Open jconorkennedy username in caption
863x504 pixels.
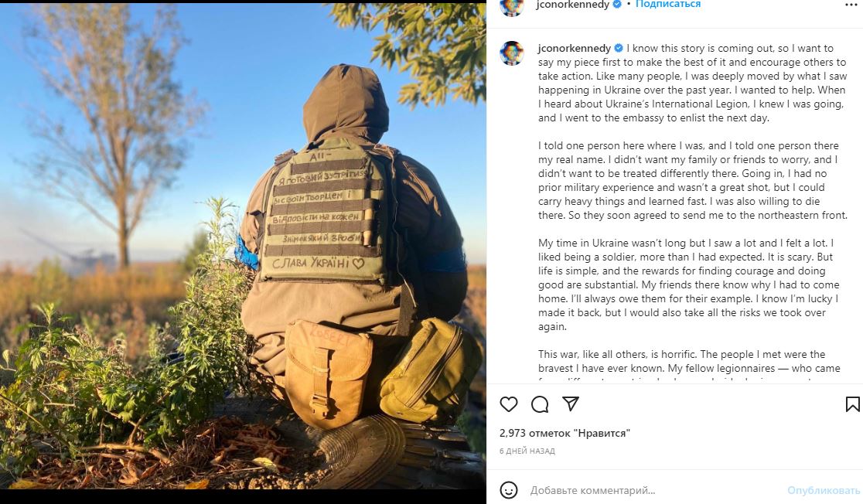tap(575, 49)
